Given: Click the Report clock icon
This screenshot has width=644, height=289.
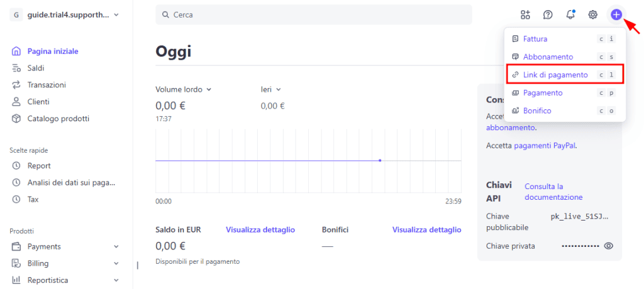Looking at the screenshot, I should (16, 166).
